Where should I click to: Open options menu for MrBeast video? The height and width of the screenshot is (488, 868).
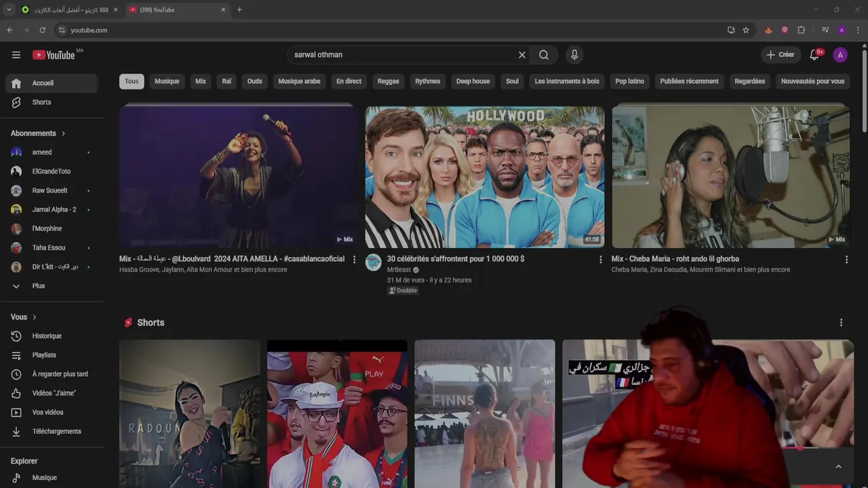[x=600, y=260]
